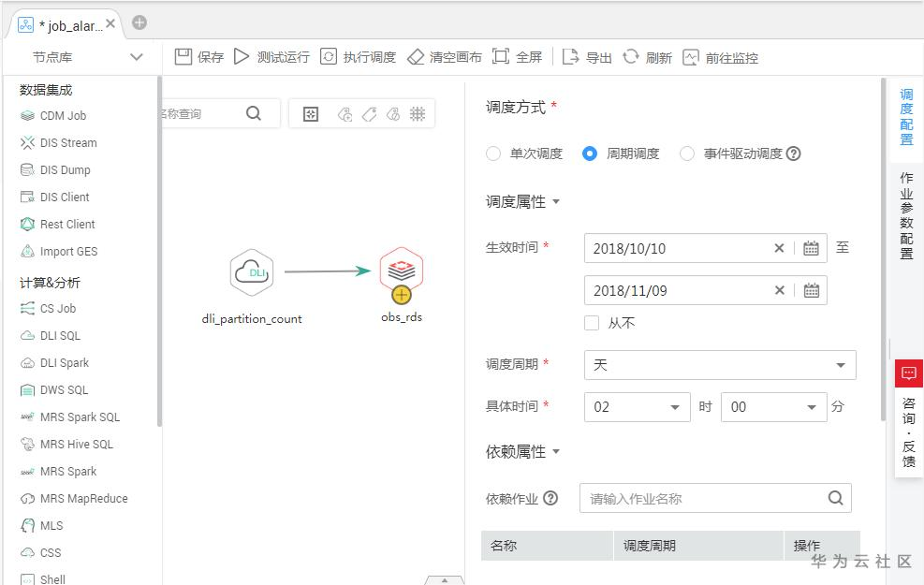Add a Rest Client node

(57, 224)
